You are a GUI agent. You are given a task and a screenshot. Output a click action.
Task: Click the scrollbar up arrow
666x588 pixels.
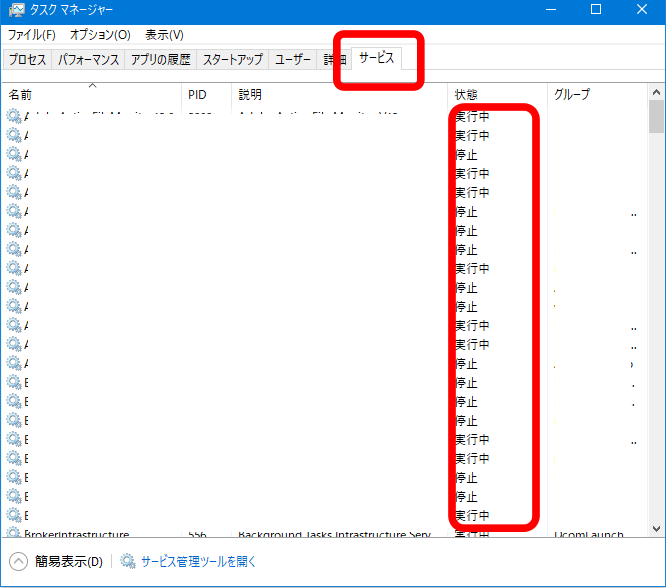coord(656,92)
